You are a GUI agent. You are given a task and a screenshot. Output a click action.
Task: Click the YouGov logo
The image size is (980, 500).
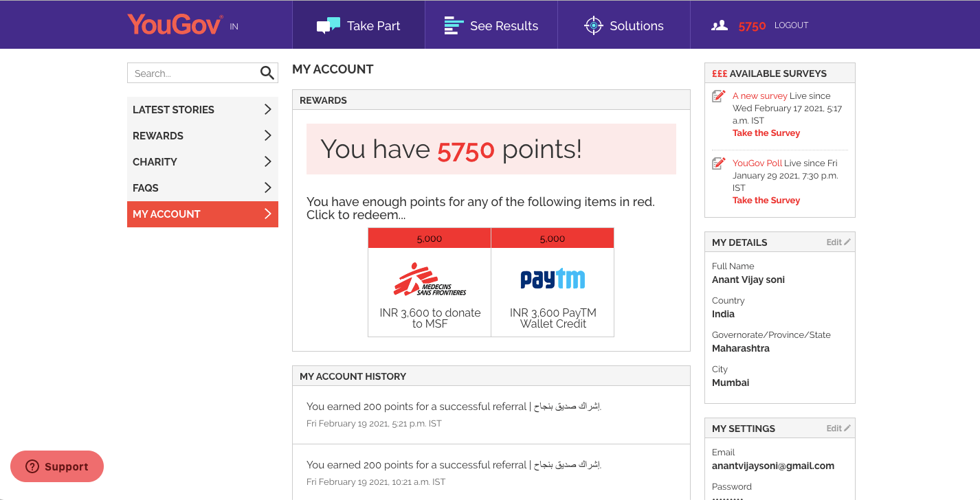click(175, 25)
